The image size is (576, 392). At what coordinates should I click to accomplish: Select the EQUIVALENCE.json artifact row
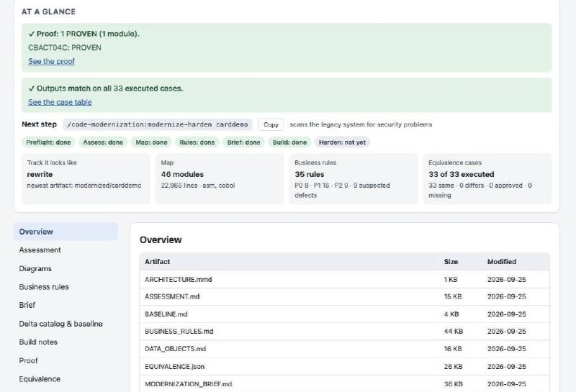pyautogui.click(x=345, y=367)
